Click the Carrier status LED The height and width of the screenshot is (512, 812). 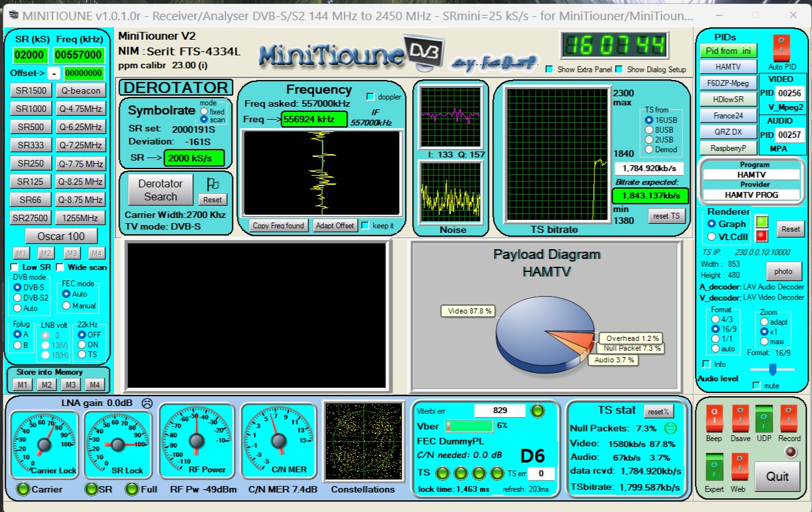coord(23,489)
